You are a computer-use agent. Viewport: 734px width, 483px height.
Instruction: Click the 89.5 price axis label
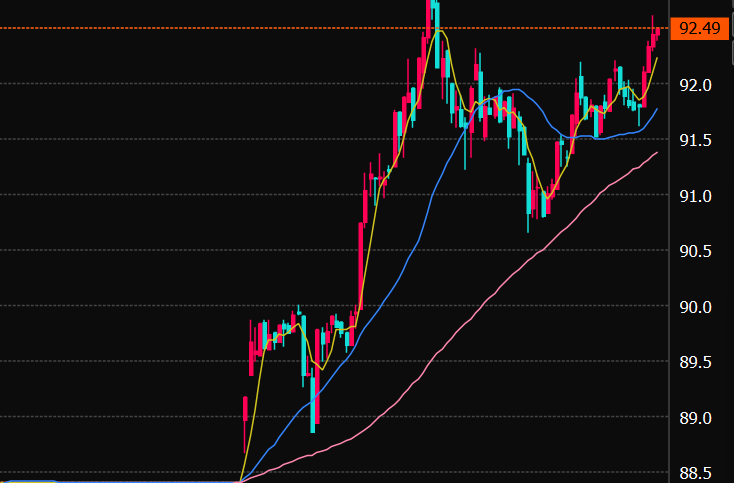tap(694, 362)
